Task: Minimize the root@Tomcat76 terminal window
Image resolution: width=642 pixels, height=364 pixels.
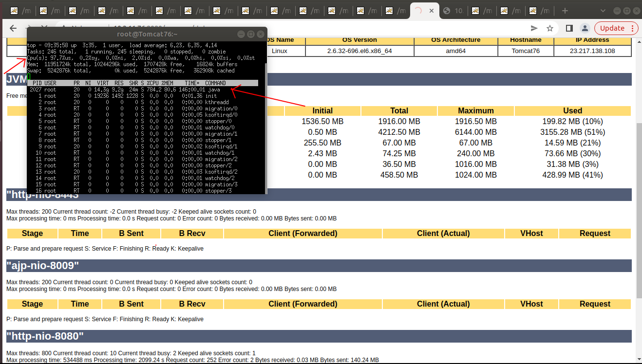Action: tap(241, 34)
